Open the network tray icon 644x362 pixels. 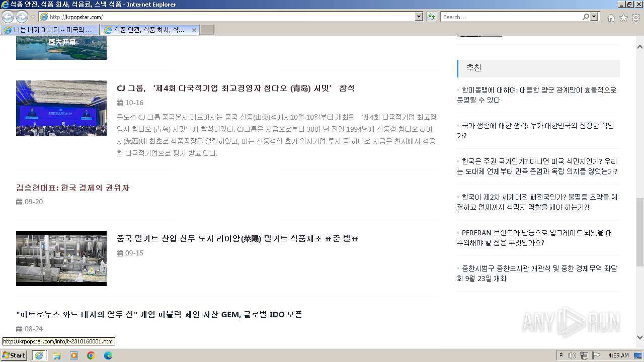click(x=584, y=355)
